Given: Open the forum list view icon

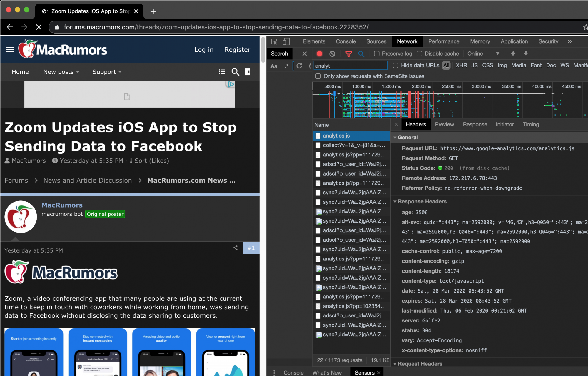Looking at the screenshot, I should click(222, 72).
